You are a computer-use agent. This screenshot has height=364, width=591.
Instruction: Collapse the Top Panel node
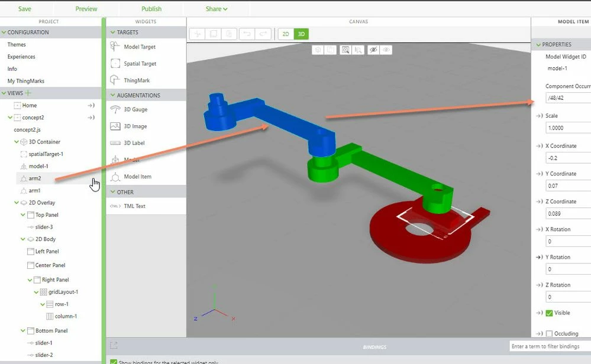click(23, 215)
